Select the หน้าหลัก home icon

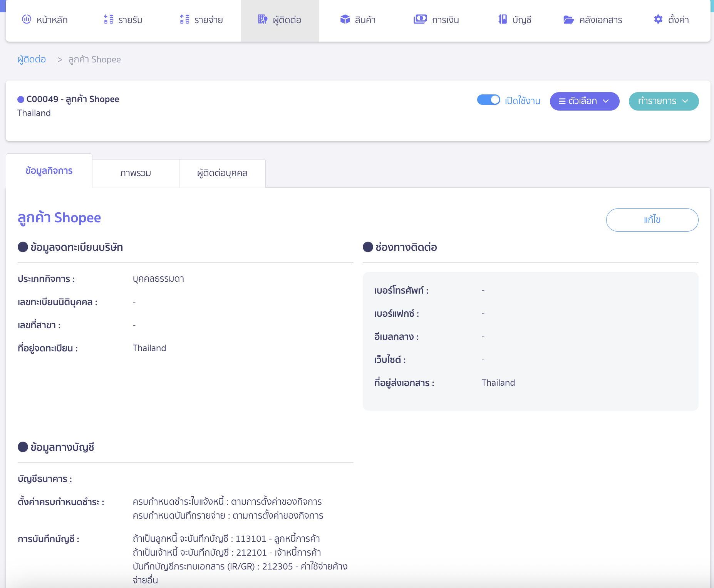click(x=27, y=20)
